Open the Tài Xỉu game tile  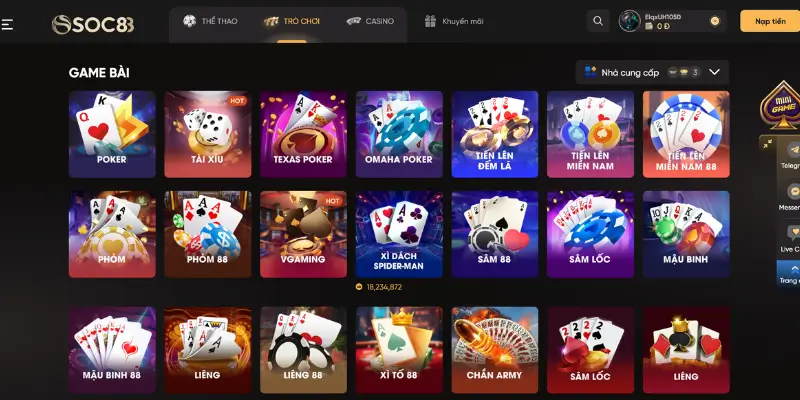(x=208, y=134)
